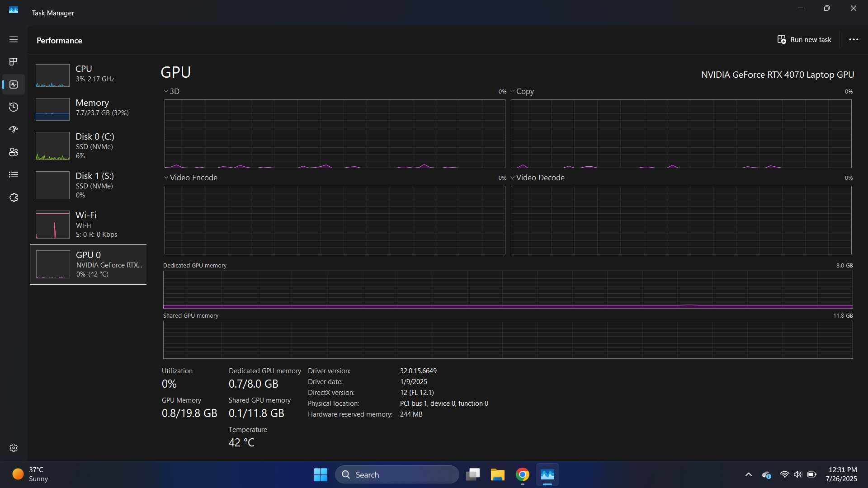The image size is (868, 488).
Task: Click the Wi-Fi mini graph thumbnail
Action: point(52,225)
